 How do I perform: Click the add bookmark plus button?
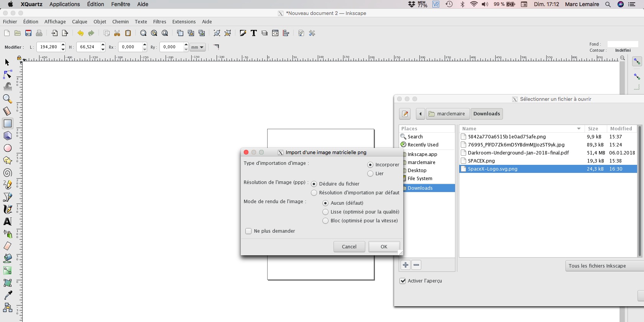(406, 265)
